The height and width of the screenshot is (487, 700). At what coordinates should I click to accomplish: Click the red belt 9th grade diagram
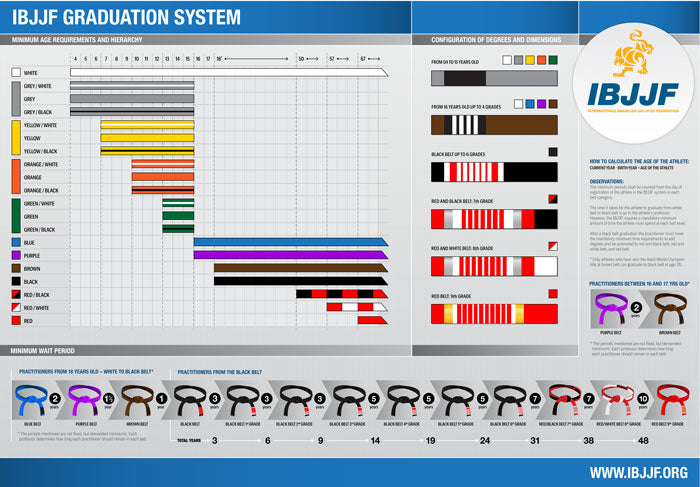tap(494, 314)
